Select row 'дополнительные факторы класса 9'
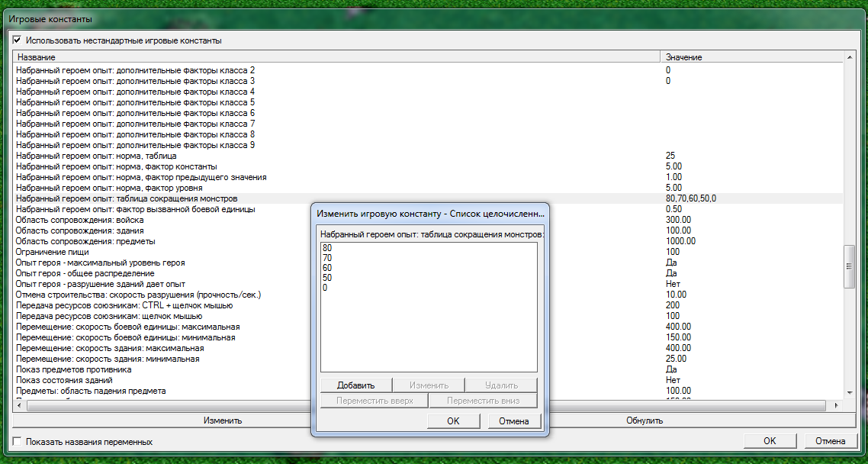Image resolution: width=868 pixels, height=464 pixels. 428,145
